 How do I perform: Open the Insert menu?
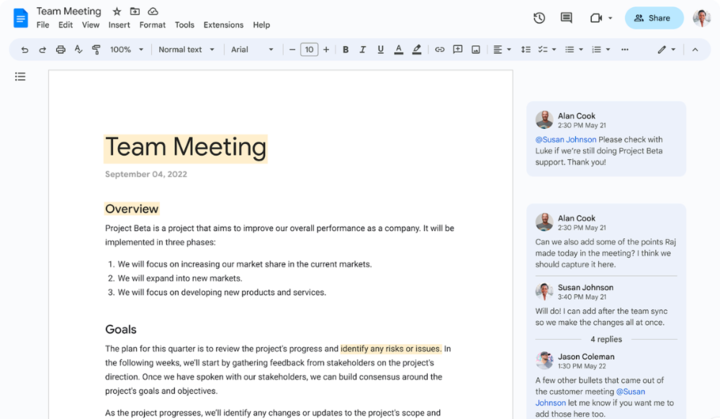(119, 25)
